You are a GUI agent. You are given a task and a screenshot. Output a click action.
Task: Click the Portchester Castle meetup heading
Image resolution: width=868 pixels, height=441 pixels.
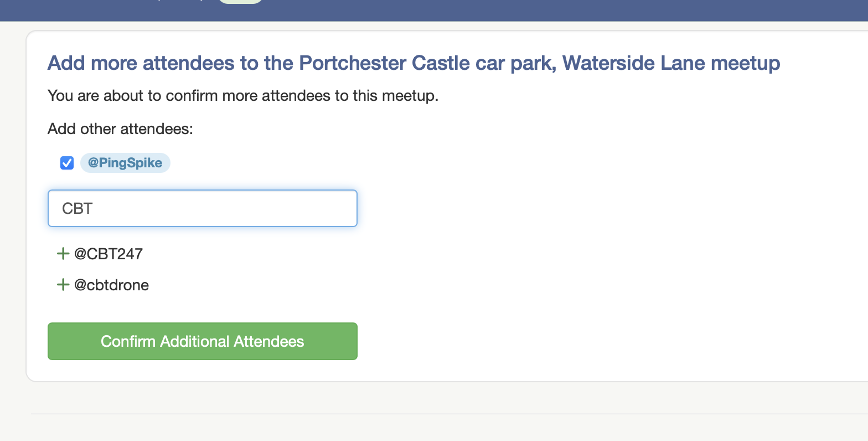coord(414,63)
